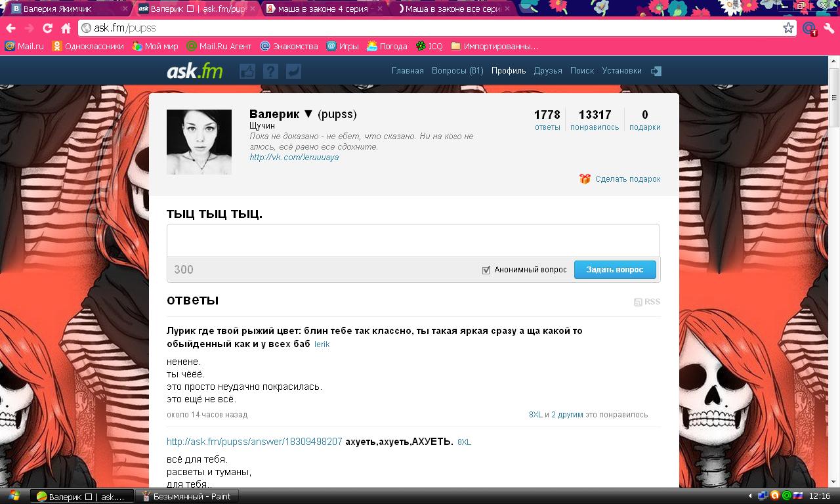Open the 1778 ответы counter

click(x=547, y=120)
